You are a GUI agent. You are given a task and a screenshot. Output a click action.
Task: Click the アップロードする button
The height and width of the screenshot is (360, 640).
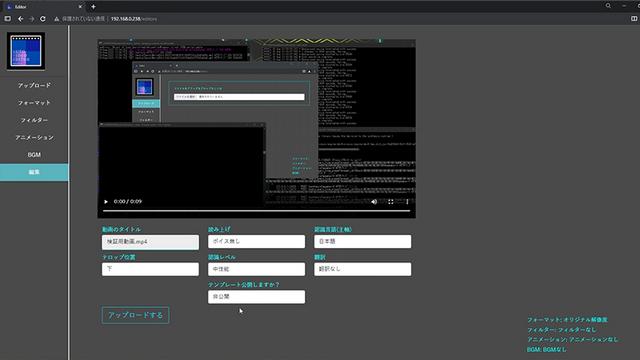(136, 315)
